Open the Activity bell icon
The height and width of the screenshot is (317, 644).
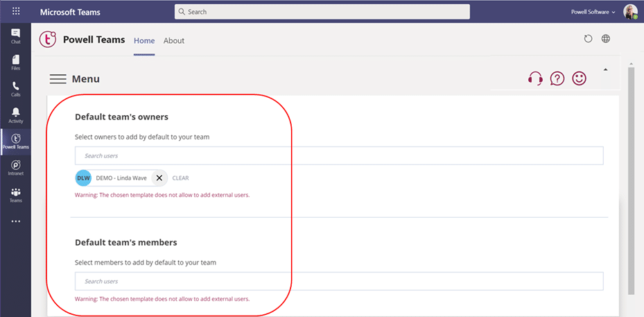click(x=15, y=115)
